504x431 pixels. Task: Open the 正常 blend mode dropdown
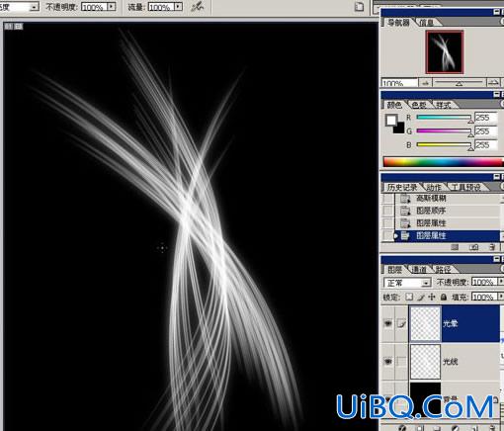click(x=407, y=283)
